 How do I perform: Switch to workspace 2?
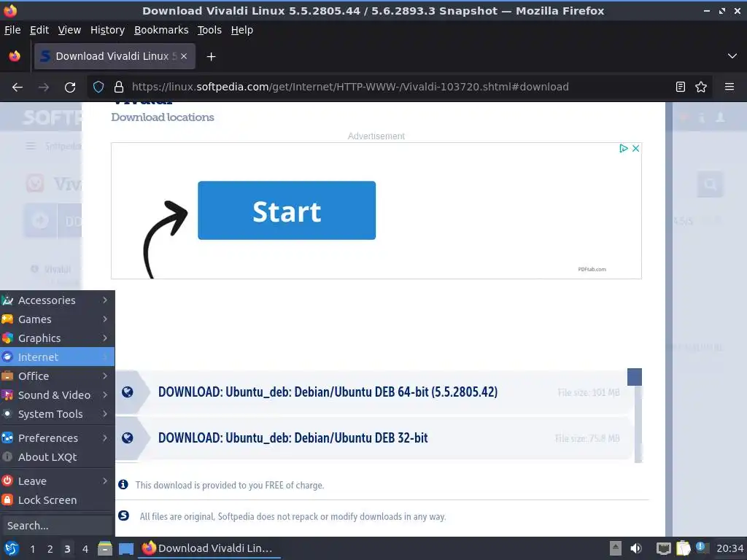pos(50,549)
